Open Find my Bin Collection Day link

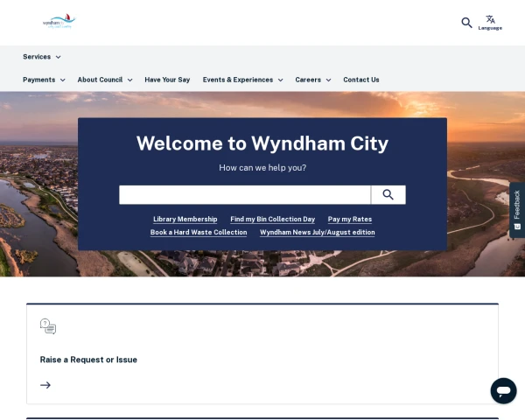pos(272,219)
